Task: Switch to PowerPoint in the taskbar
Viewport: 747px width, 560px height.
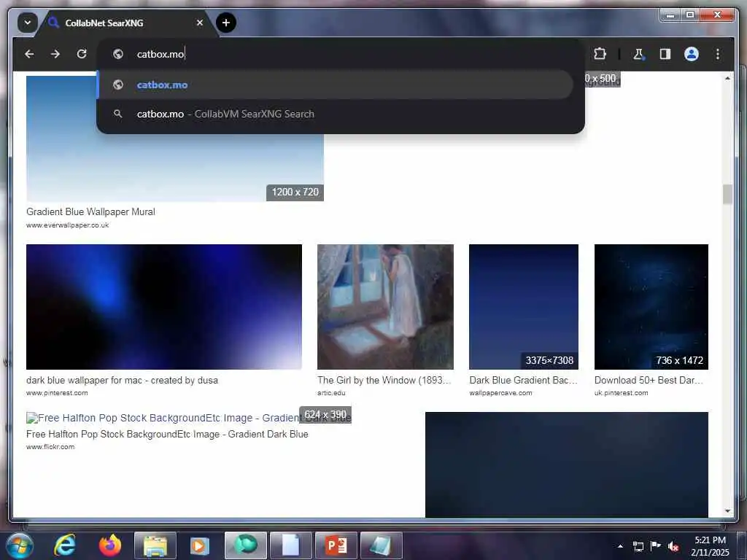Action: (x=336, y=545)
